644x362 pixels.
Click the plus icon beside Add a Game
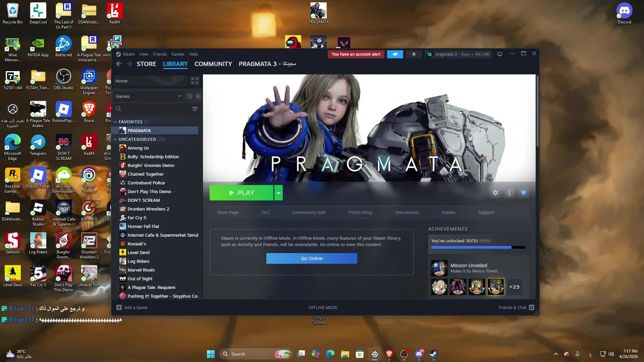pyautogui.click(x=119, y=307)
